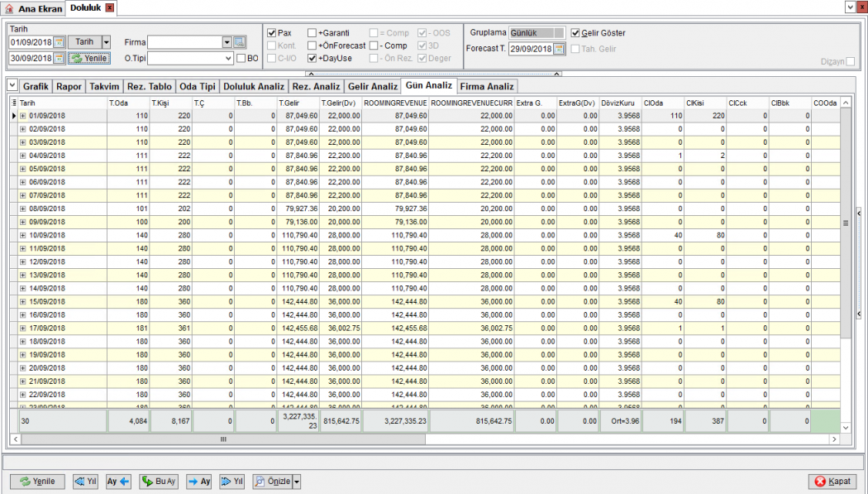This screenshot has height=494, width=868.
Task: Open the O.Tipi combo box
Action: coord(227,58)
